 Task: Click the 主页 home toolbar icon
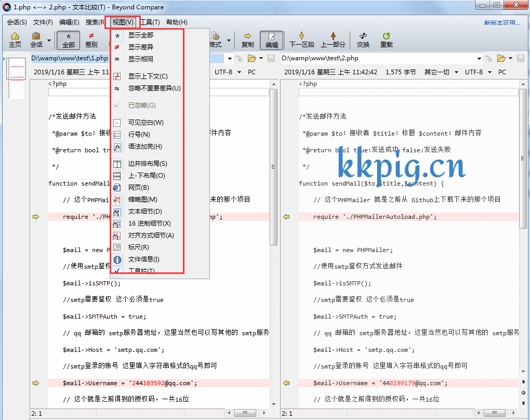pyautogui.click(x=15, y=40)
